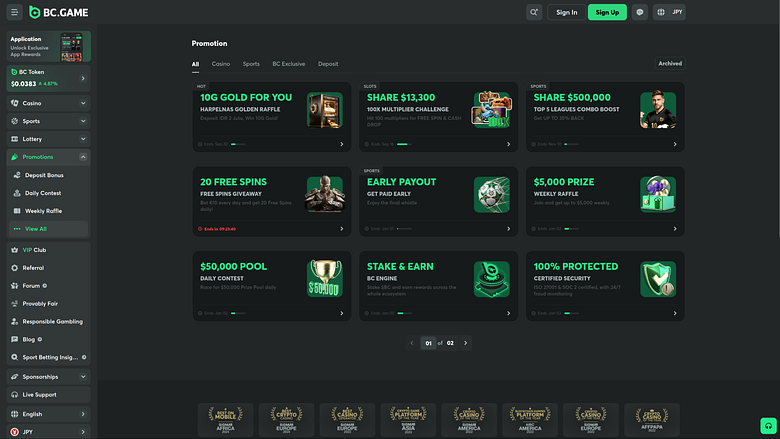
Task: Click arrow on Stake & Earn card
Action: 508,313
